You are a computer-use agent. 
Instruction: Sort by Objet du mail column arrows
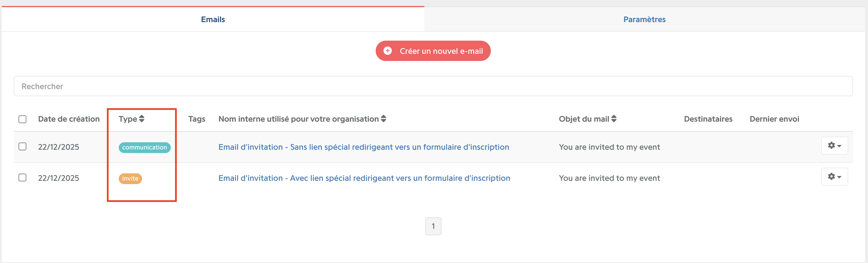[x=614, y=119]
